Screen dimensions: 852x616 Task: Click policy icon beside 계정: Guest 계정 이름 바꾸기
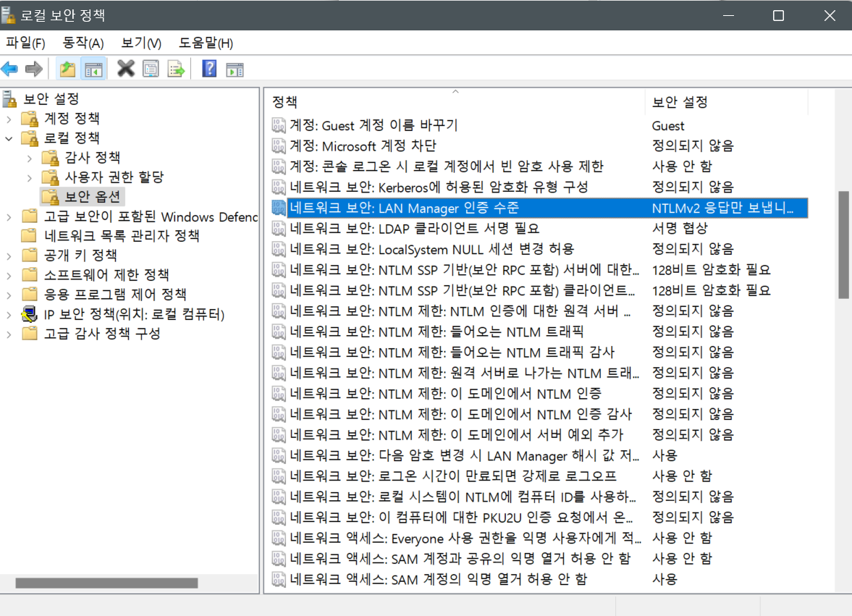click(x=279, y=125)
